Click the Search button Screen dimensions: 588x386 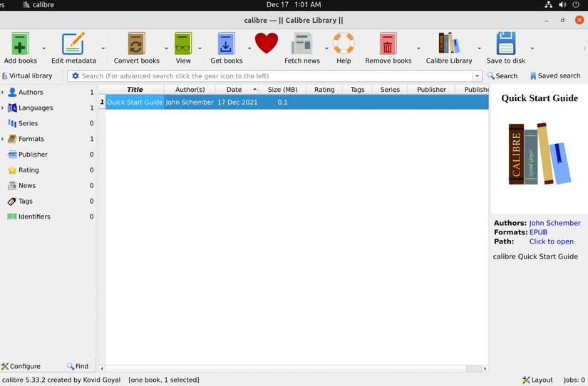click(x=502, y=75)
